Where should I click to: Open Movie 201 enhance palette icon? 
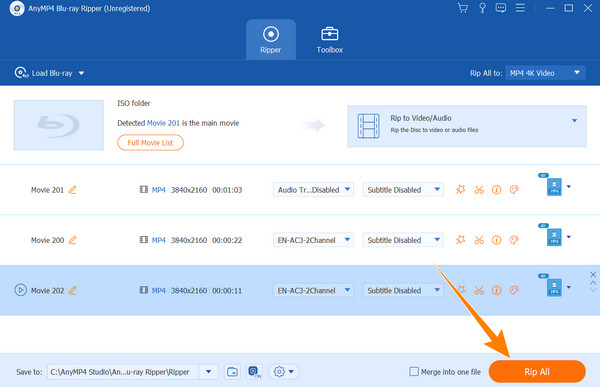[x=514, y=189]
